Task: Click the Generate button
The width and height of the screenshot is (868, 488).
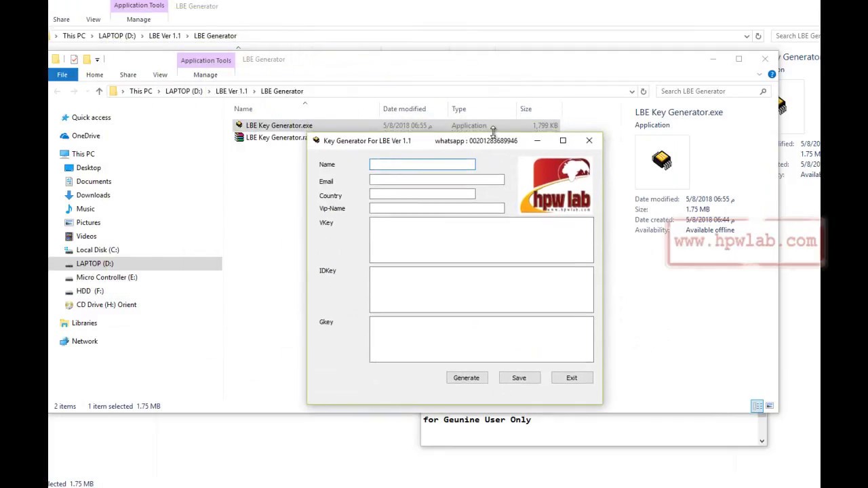Action: 467,378
